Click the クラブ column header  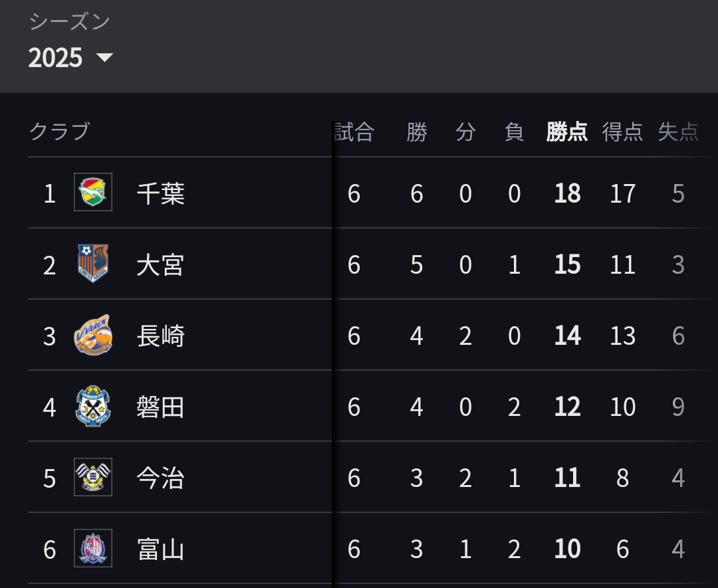(60, 132)
